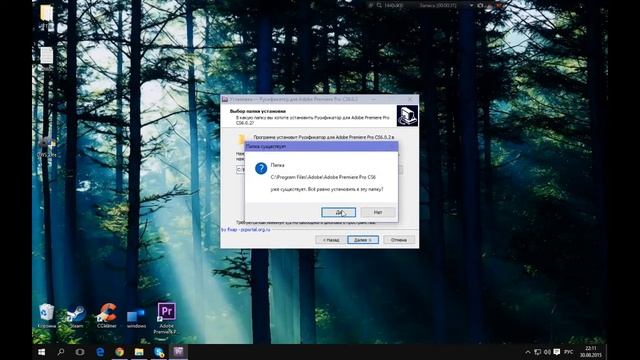Confirm with the Да button
Image resolution: width=640 pixels, height=360 pixels.
(x=338, y=212)
